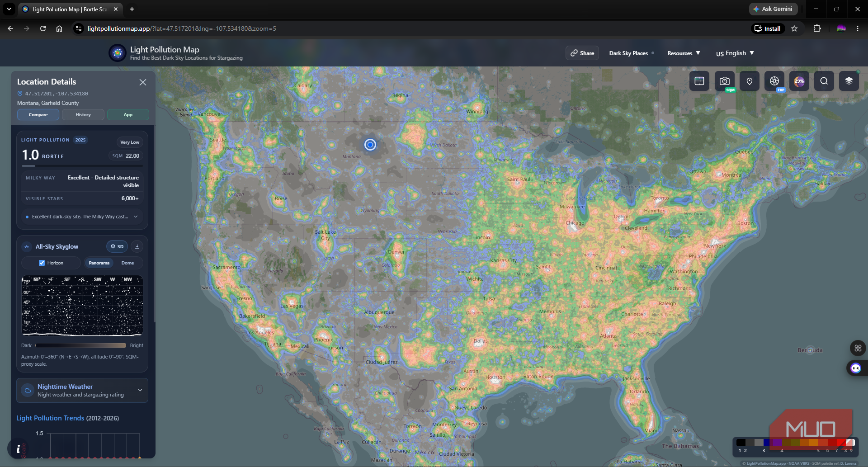Click the Nighttime Weather cloud icon

(x=28, y=390)
